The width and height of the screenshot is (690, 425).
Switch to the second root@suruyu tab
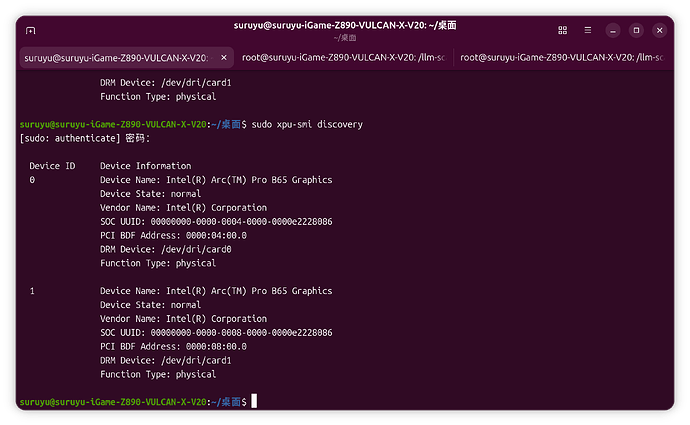[343, 58]
